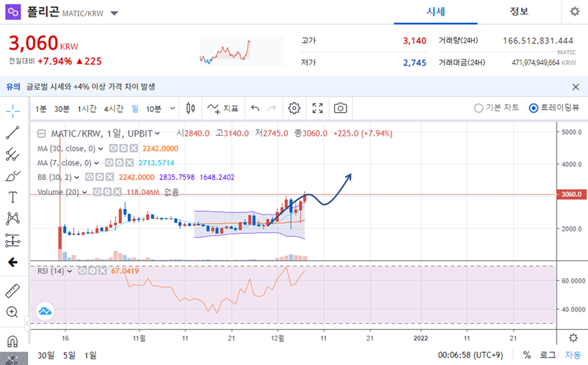Open timezone selector 00:06:58 (UTC+9)
Viewport: 588px width, 365px height.
click(470, 355)
